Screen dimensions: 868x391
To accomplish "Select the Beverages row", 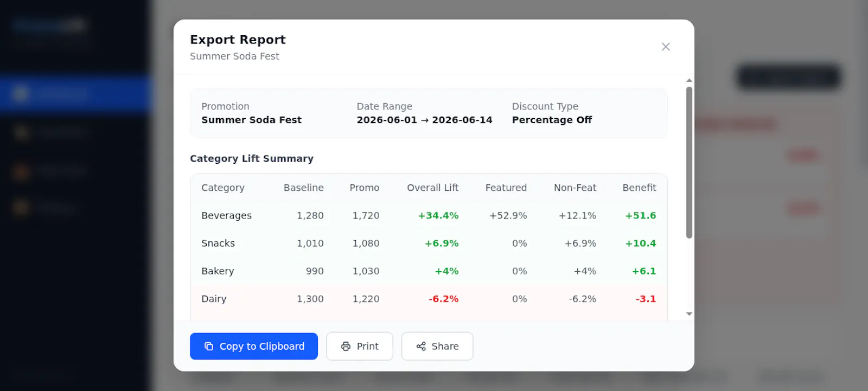I will click(x=429, y=215).
